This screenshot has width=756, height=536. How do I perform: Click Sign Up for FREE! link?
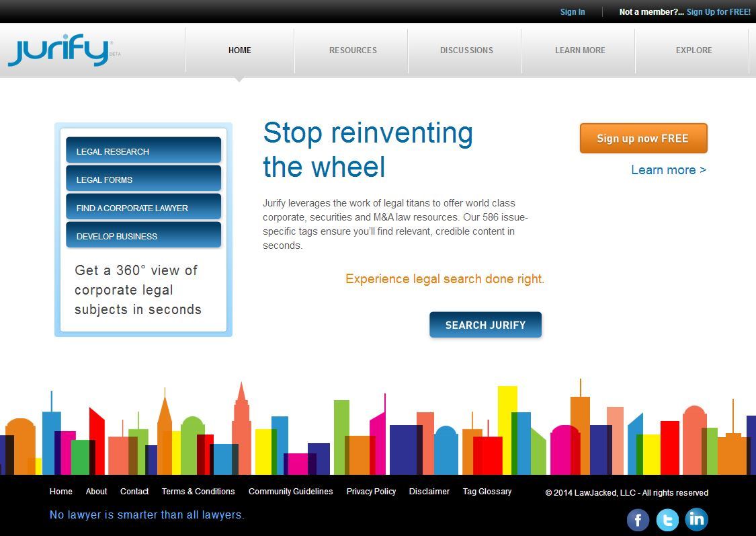click(x=718, y=12)
